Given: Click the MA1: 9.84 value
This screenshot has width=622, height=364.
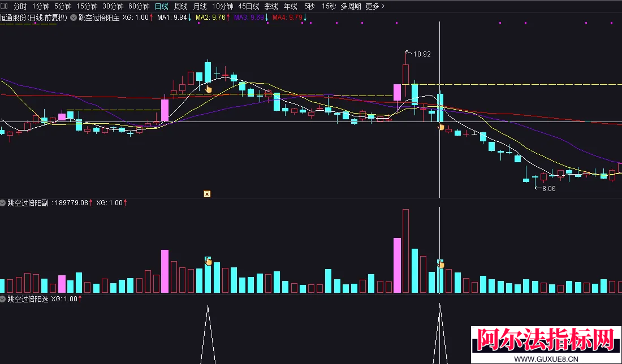Looking at the screenshot, I should click(x=172, y=18).
